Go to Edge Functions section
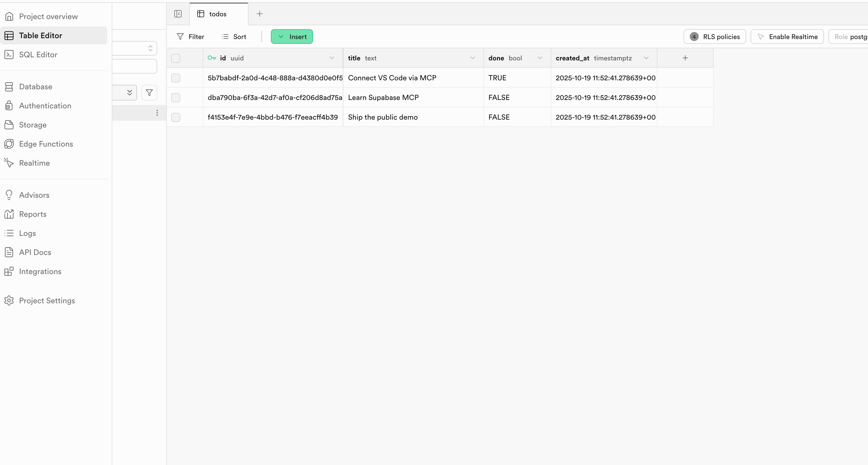 (x=46, y=144)
